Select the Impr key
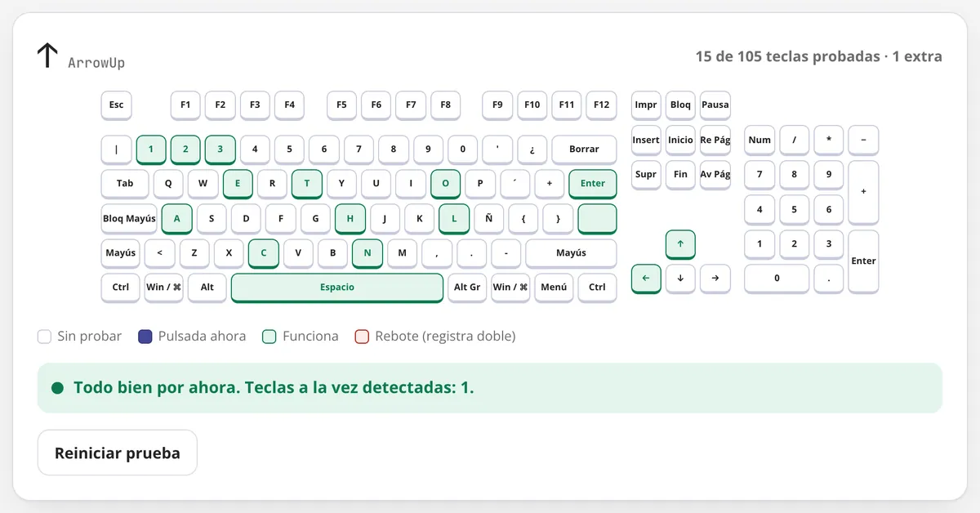This screenshot has width=980, height=513. tap(646, 105)
